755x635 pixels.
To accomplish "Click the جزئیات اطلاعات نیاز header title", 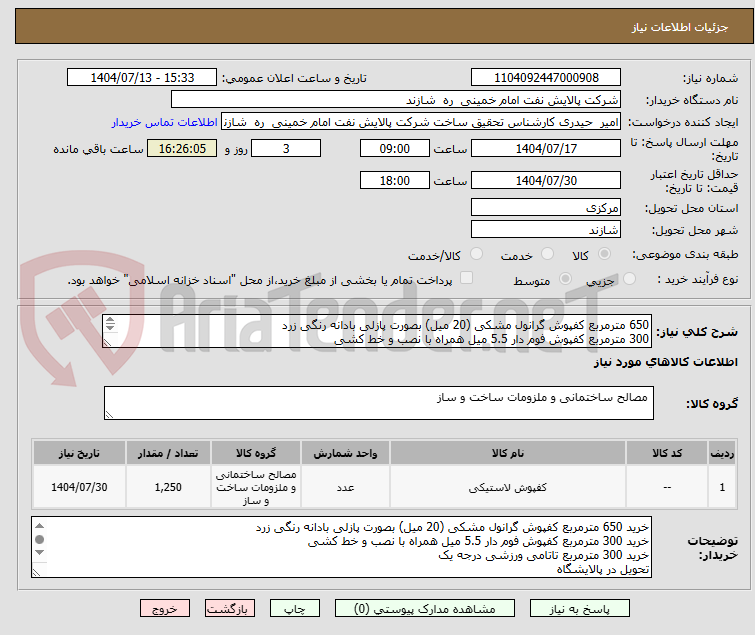I will pyautogui.click(x=680, y=27).
